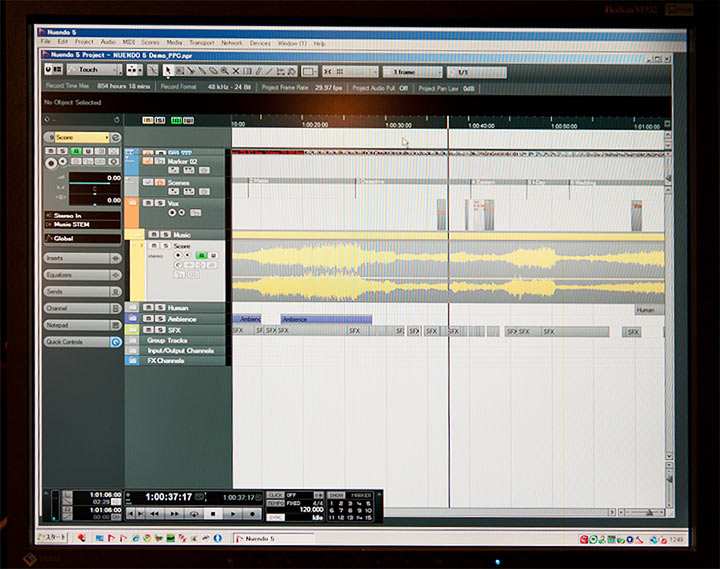Screen dimensions: 720x569
Task: Pick the Glue tool in toolbar
Action: coord(202,71)
